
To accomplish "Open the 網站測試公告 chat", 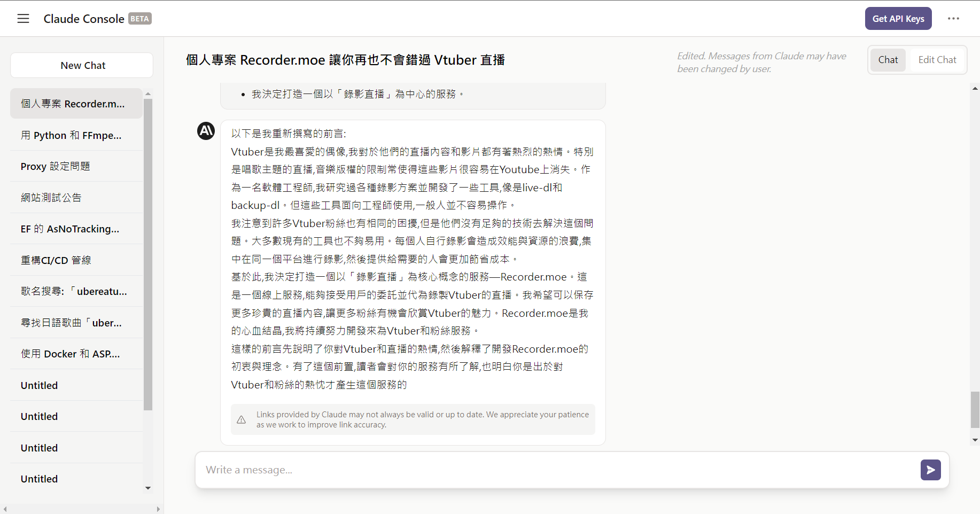I will (x=51, y=198).
